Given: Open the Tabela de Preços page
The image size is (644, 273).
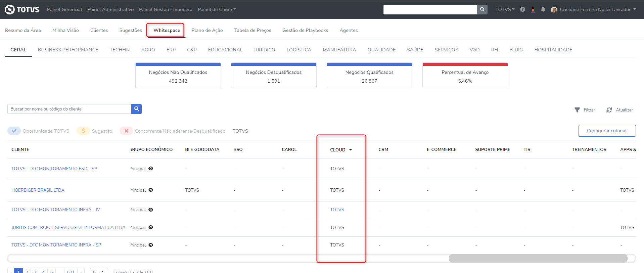Looking at the screenshot, I should (252, 30).
